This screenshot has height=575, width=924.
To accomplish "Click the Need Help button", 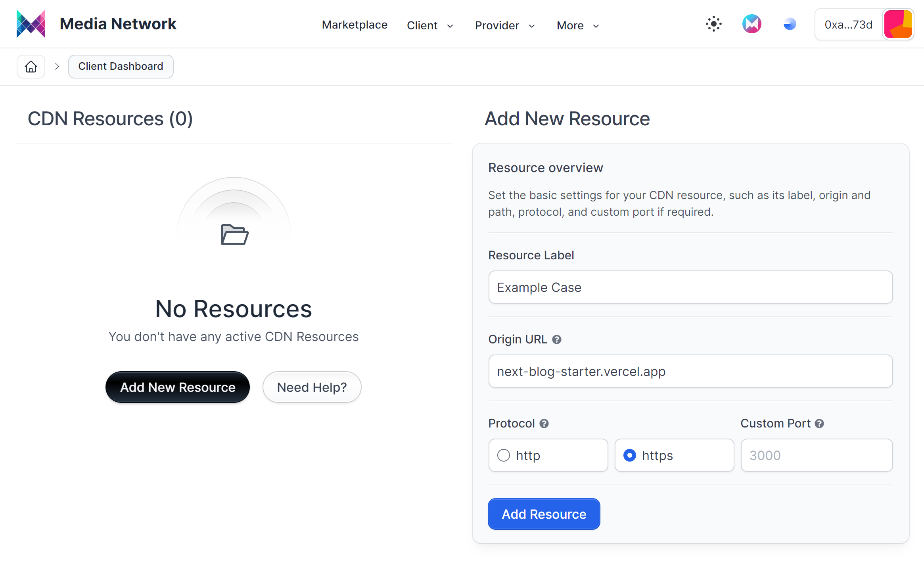I will pyautogui.click(x=312, y=387).
